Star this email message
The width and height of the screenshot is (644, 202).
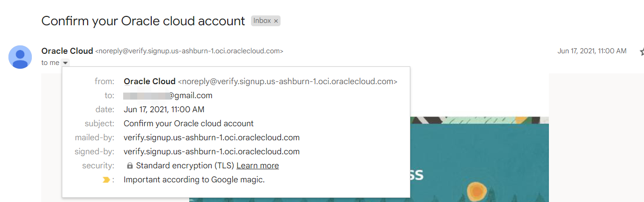coord(641,51)
